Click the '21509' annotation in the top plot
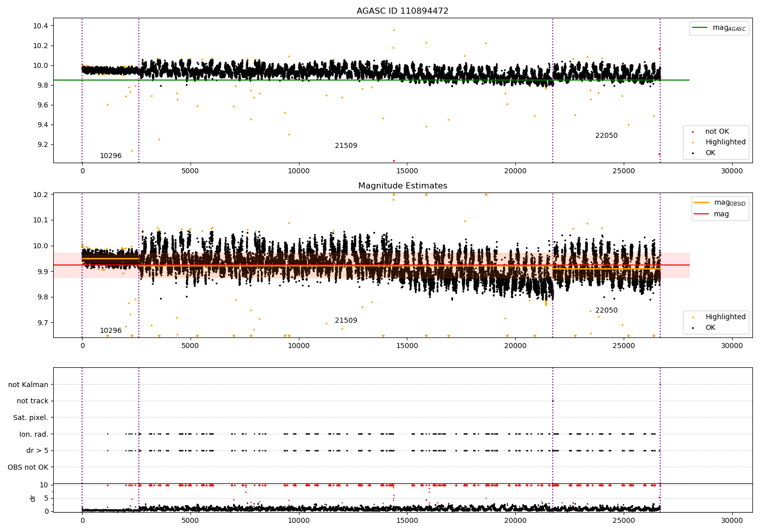The width and height of the screenshot is (760, 532). click(x=346, y=146)
